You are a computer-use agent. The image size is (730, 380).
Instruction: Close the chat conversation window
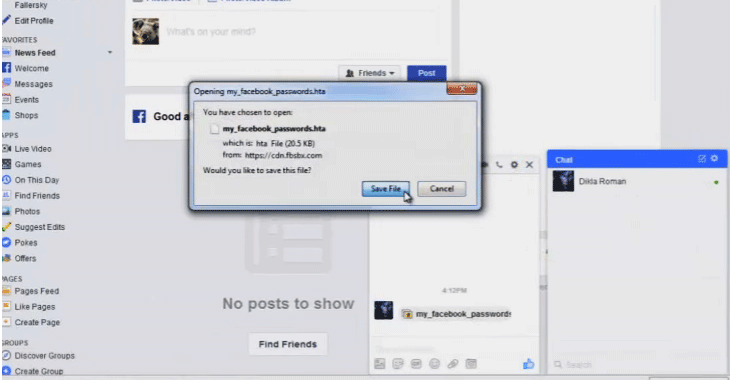[x=529, y=164]
